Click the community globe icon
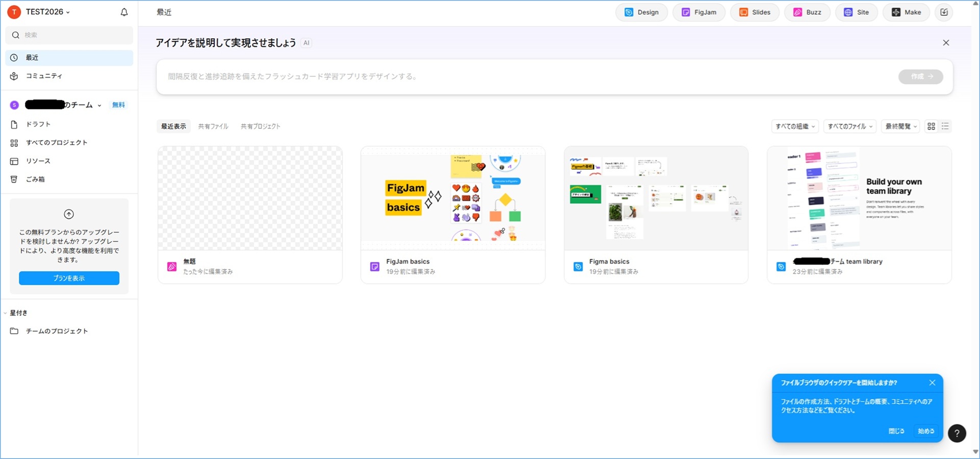The image size is (980, 459). click(14, 76)
